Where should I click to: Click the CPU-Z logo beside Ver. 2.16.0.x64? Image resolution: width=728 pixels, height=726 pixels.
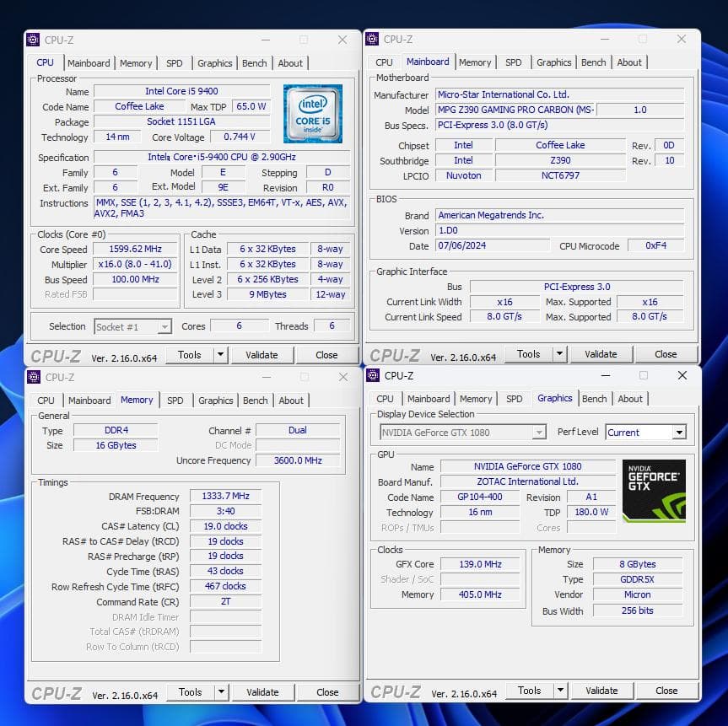point(55,355)
